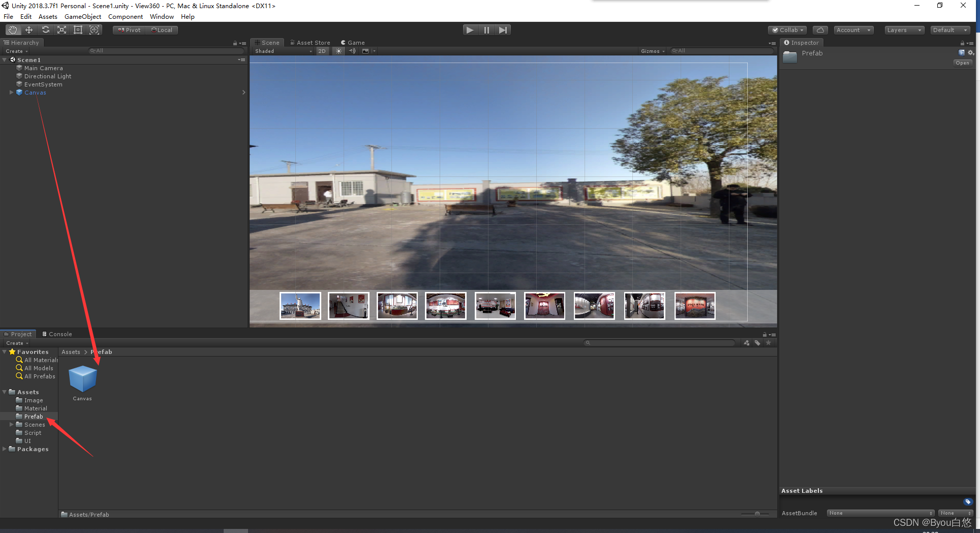
Task: Expand the Scenes folder
Action: 11,425
